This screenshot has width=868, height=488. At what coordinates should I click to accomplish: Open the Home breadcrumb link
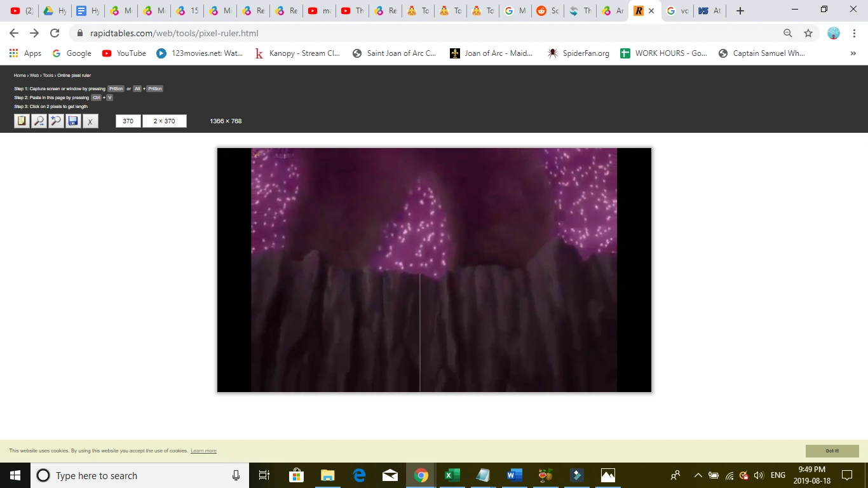pos(20,76)
